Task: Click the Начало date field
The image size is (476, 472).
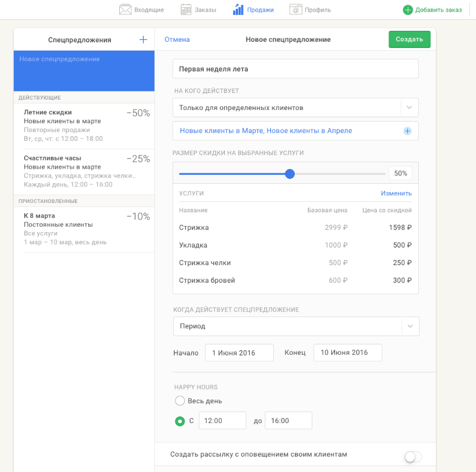Action: [239, 353]
